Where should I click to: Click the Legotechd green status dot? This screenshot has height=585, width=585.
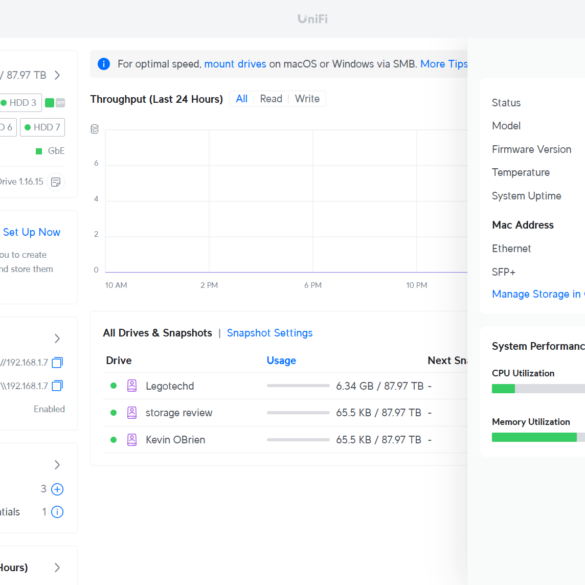coord(113,386)
